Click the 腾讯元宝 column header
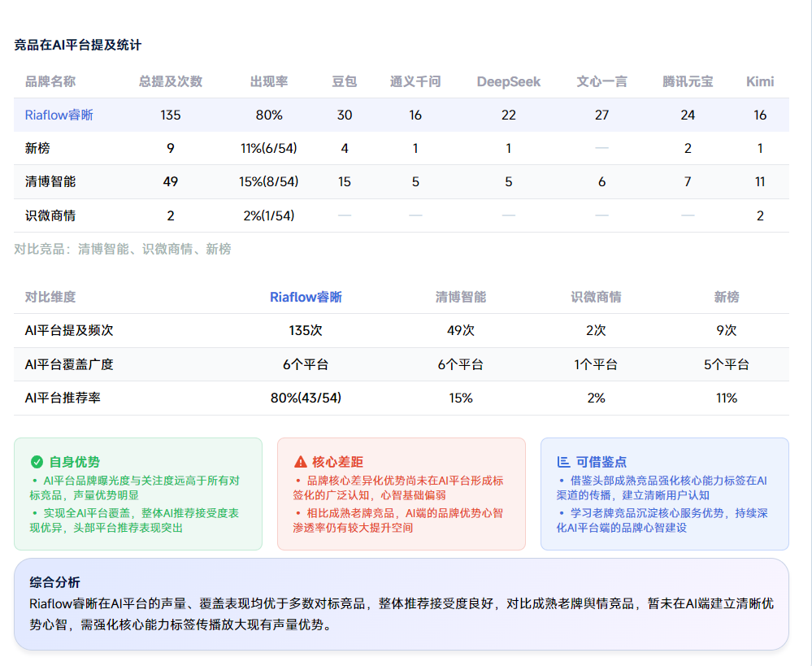Screen dimensions: 812x666 pyautogui.click(x=688, y=81)
